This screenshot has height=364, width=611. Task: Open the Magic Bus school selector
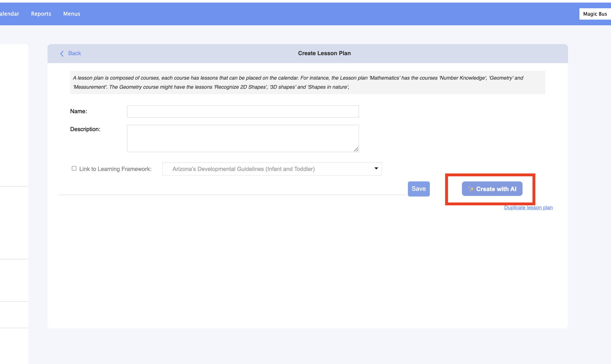(x=595, y=14)
